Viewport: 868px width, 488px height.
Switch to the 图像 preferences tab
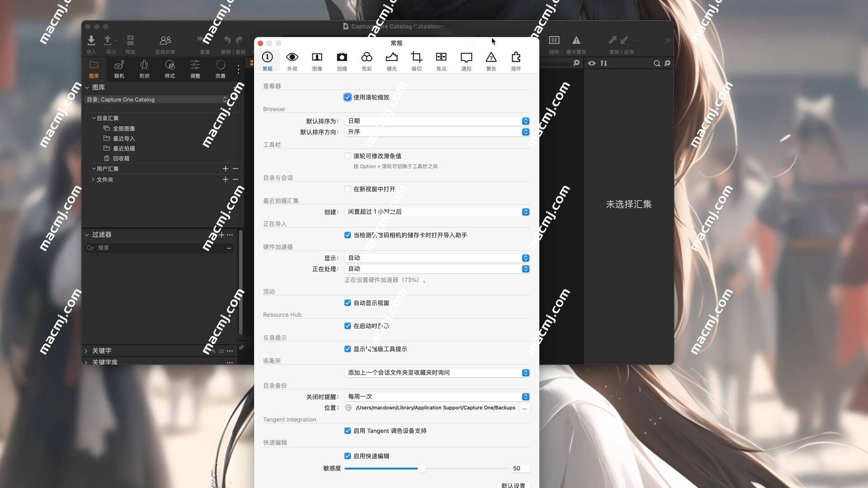[317, 61]
